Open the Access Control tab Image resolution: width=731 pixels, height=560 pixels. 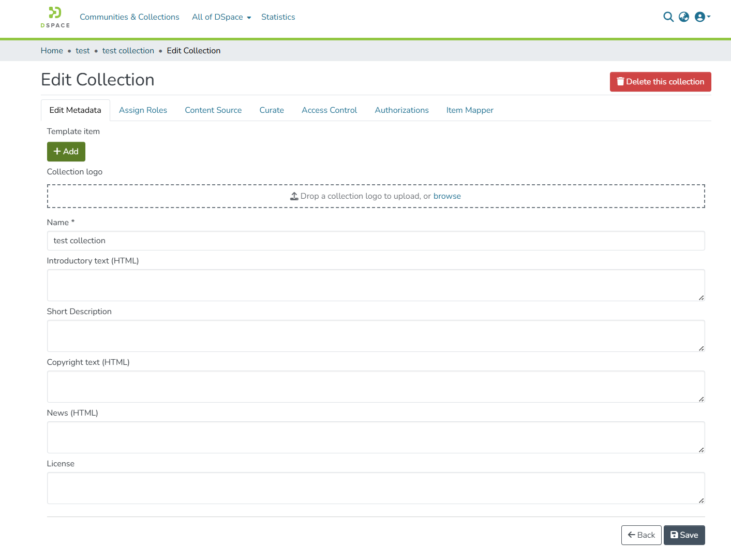click(x=329, y=110)
